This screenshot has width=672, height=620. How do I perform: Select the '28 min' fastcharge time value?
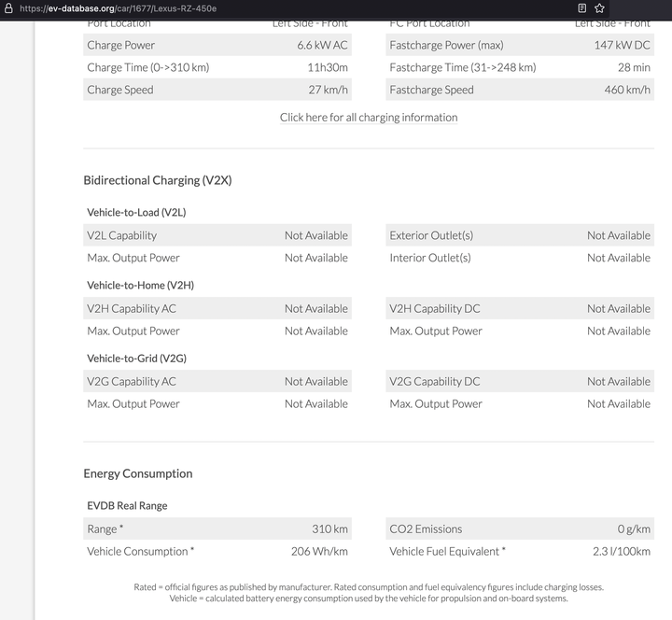634,67
